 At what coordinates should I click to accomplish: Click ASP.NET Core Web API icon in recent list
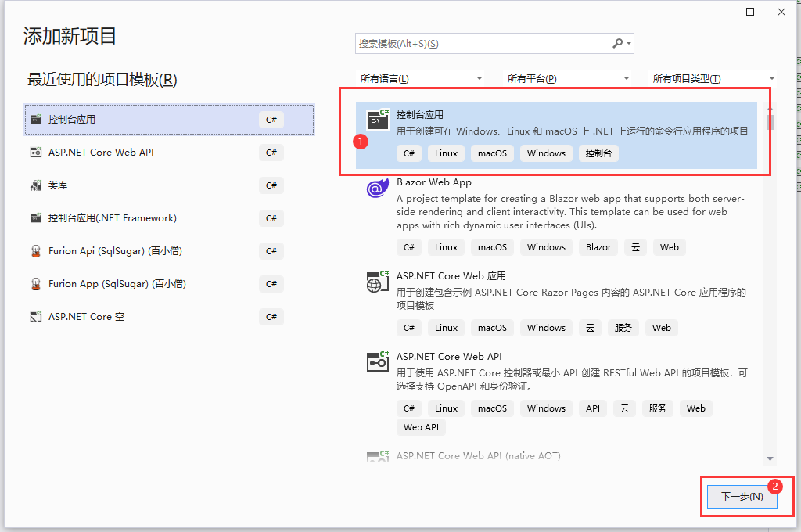tap(36, 153)
